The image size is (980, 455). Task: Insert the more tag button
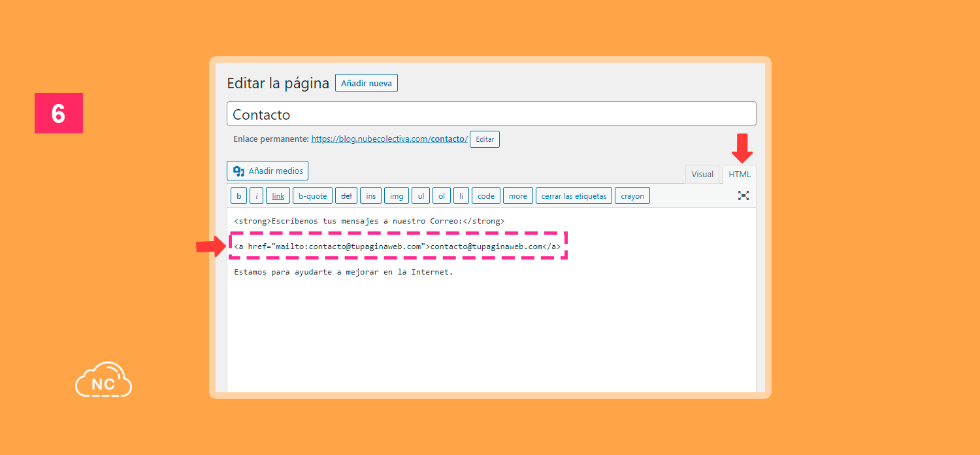(x=518, y=195)
